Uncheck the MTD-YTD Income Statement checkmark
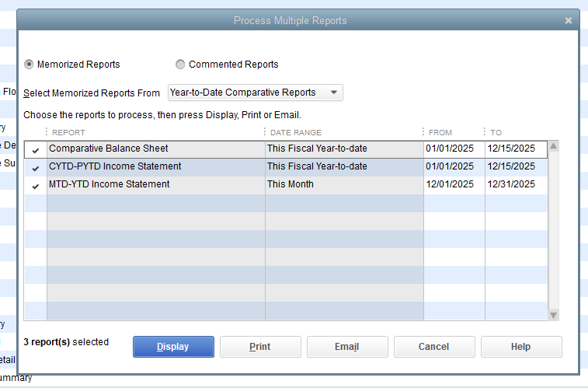Screen dimensions: 588x388 36,185
